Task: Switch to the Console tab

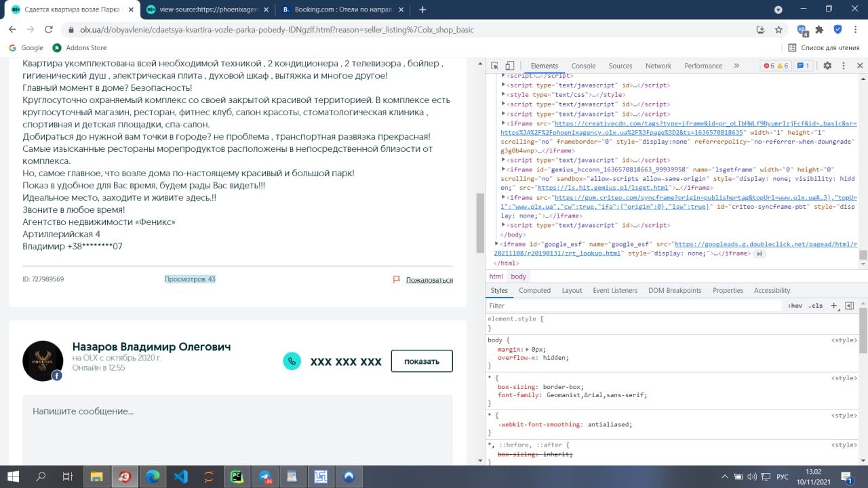Action: [583, 66]
